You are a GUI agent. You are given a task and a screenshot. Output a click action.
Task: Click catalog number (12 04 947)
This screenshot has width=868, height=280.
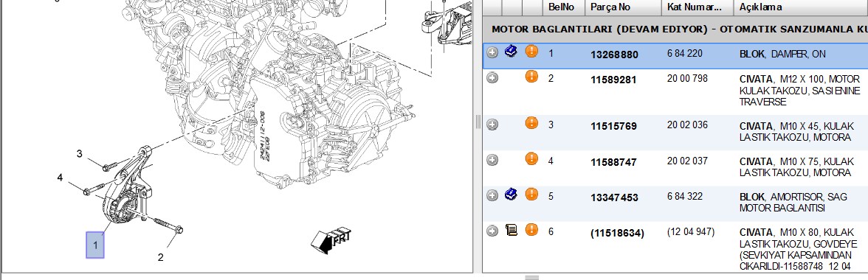click(691, 232)
